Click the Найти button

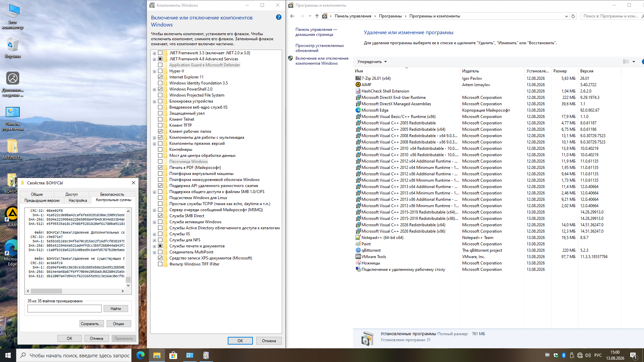pyautogui.click(x=116, y=309)
